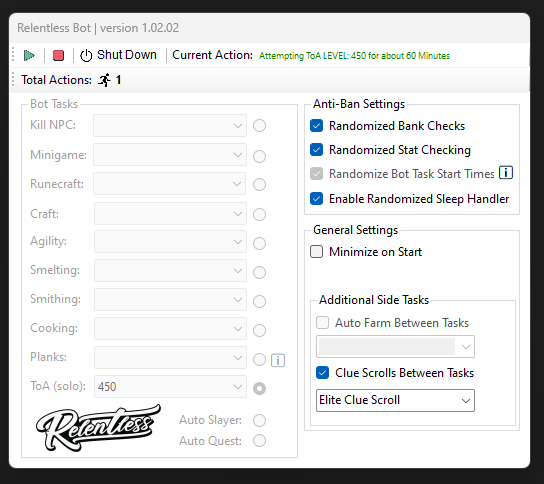Open the Smelting dropdown
The width and height of the screenshot is (544, 484).
(x=170, y=270)
